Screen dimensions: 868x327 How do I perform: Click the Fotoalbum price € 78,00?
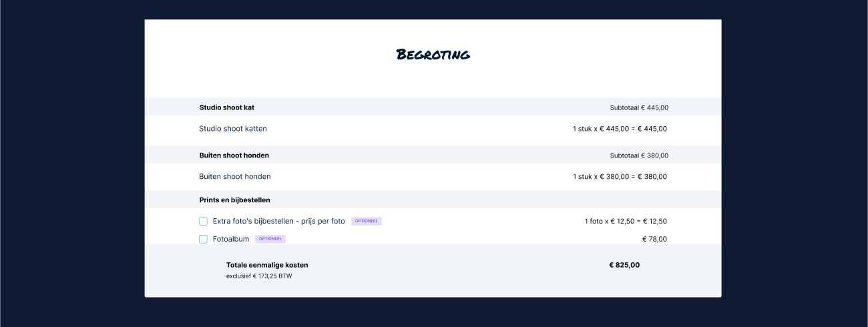point(654,239)
